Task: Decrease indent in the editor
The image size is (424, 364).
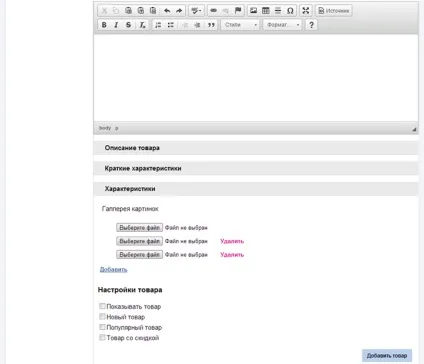Action: tap(185, 25)
